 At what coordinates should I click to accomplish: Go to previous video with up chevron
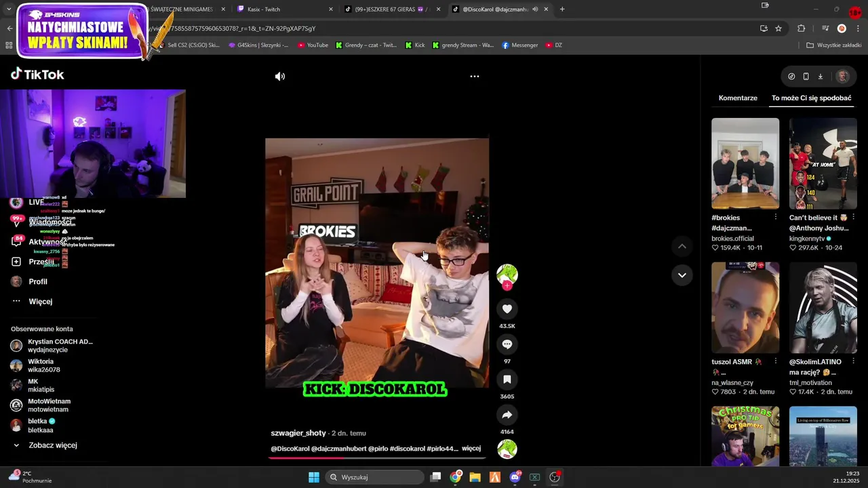[x=682, y=247]
